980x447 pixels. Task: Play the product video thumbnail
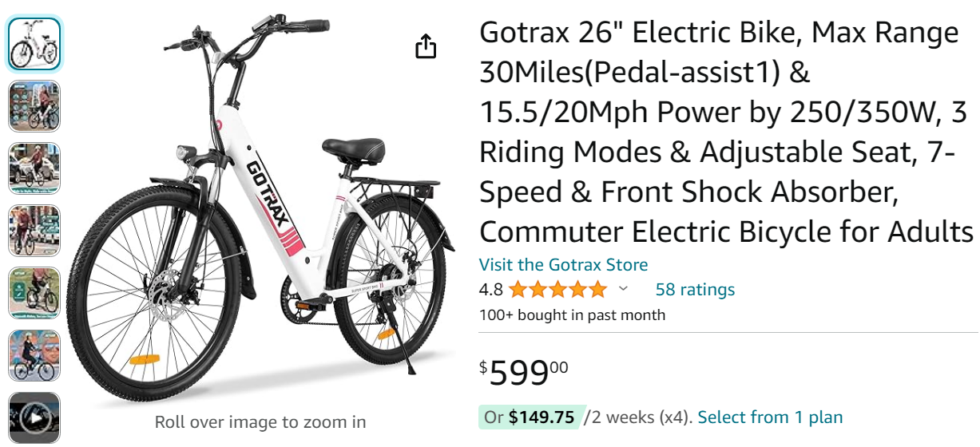coord(34,417)
